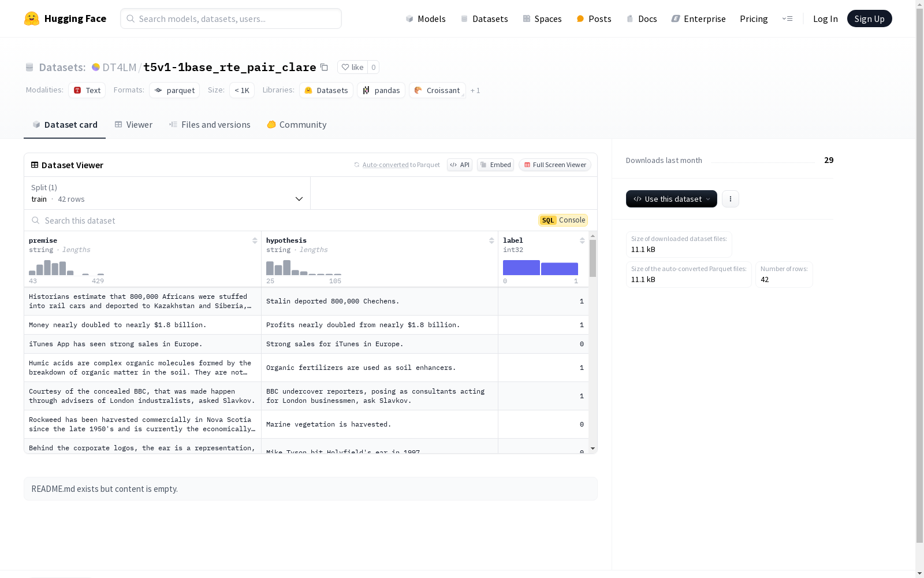Open the DT4LM organization avatar
The width and height of the screenshot is (924, 578).
point(96,67)
